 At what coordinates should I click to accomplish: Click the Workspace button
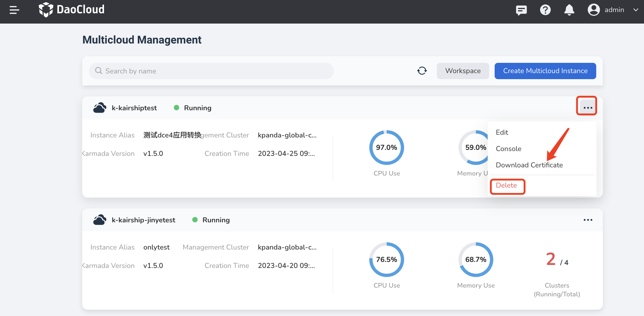[x=463, y=71]
